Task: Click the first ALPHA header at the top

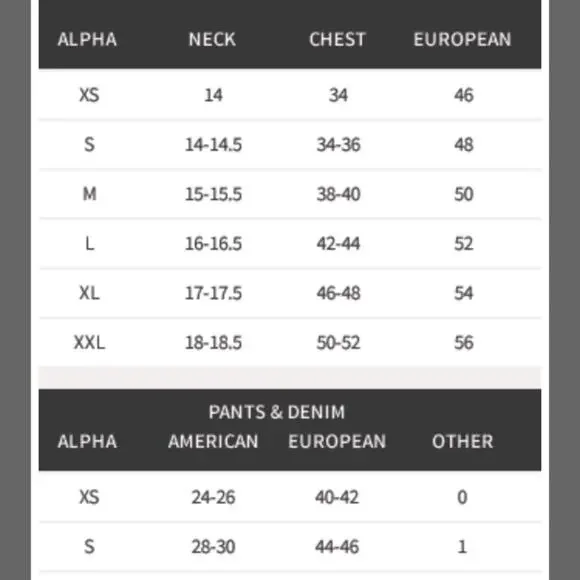Action: click(x=87, y=39)
